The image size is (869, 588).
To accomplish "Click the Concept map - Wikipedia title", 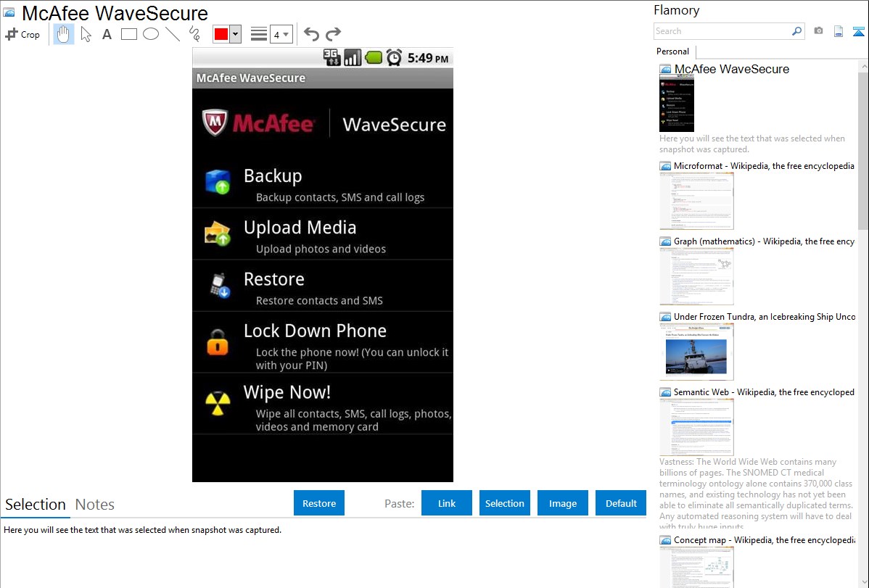I will [765, 539].
